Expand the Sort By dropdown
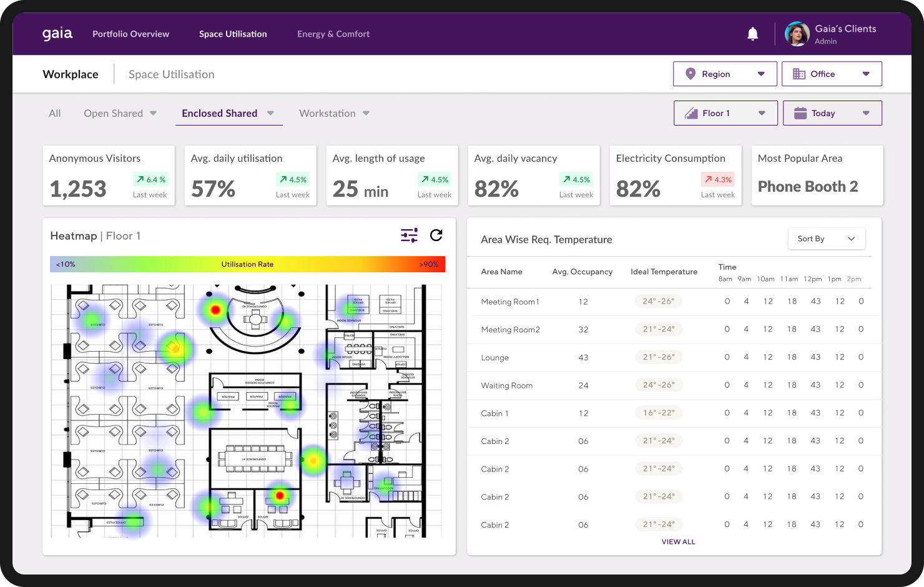Image resolution: width=924 pixels, height=587 pixels. [826, 239]
